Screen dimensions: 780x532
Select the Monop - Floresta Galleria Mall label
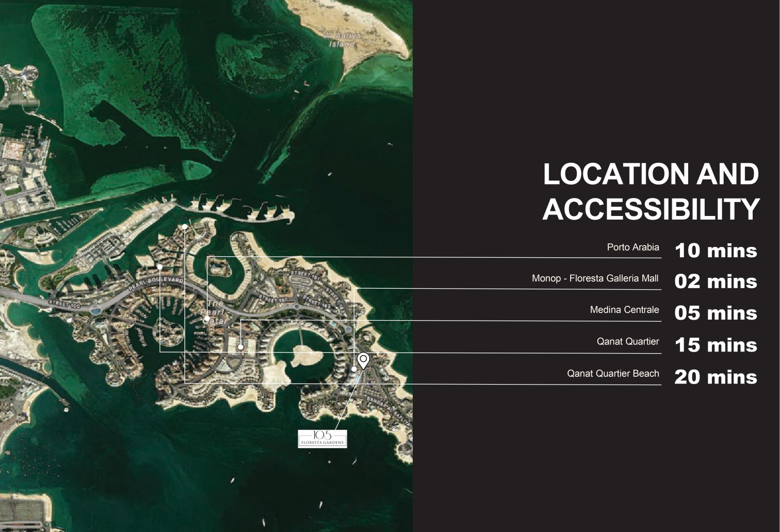595,278
